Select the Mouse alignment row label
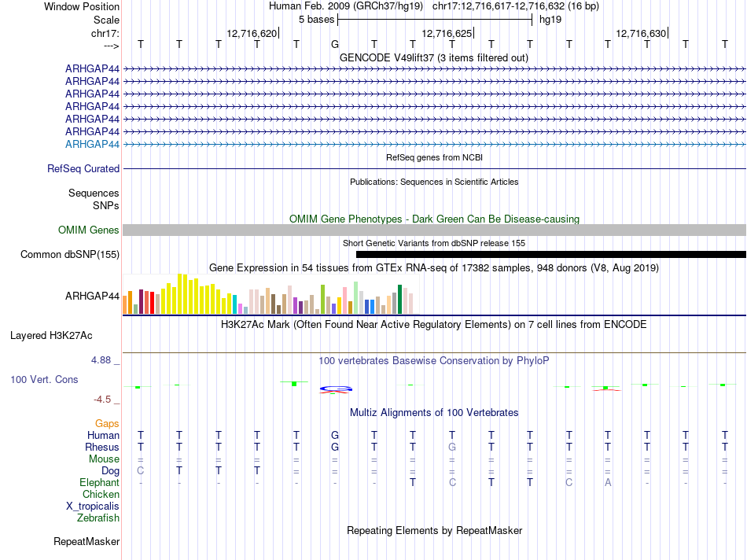This screenshot has height=560, width=747. 104,459
